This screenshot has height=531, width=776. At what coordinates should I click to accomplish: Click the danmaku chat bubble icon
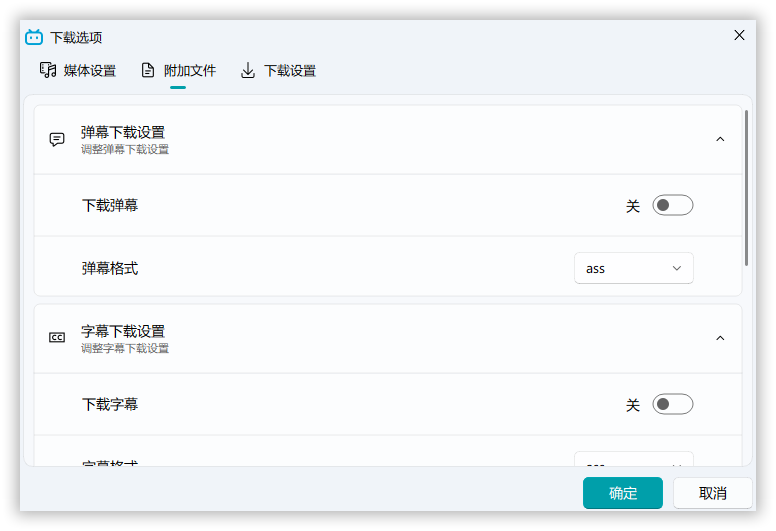[x=57, y=139]
